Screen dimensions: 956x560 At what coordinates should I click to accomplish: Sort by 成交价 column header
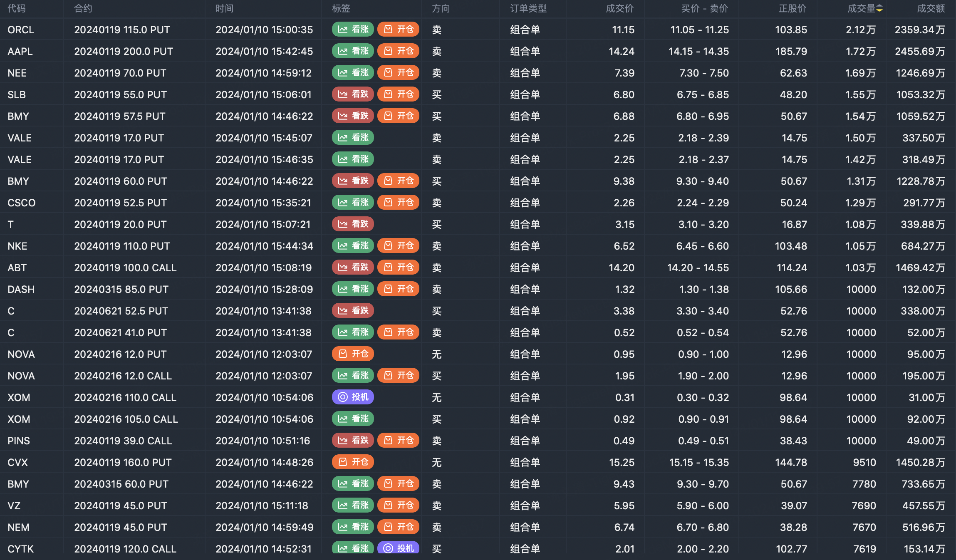[619, 9]
